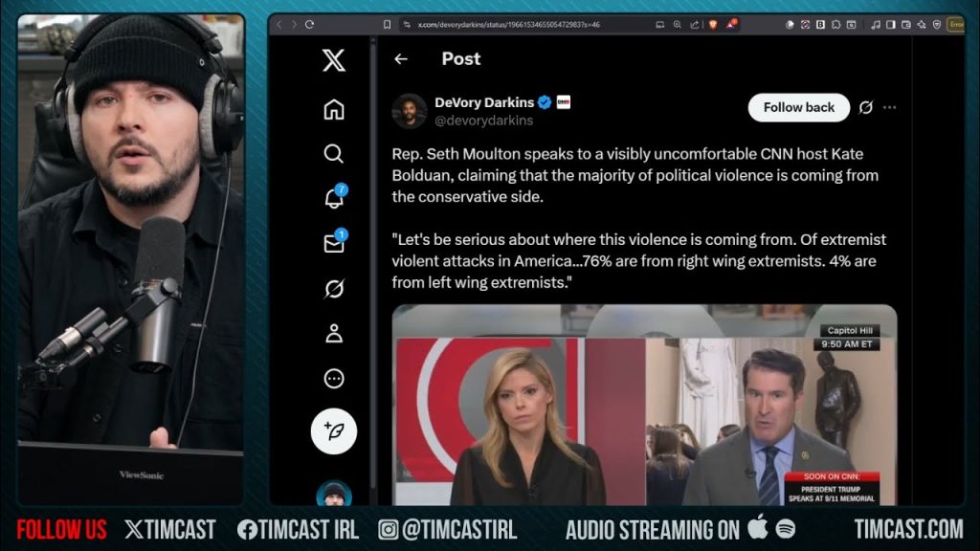Open the Explore search icon

333,154
